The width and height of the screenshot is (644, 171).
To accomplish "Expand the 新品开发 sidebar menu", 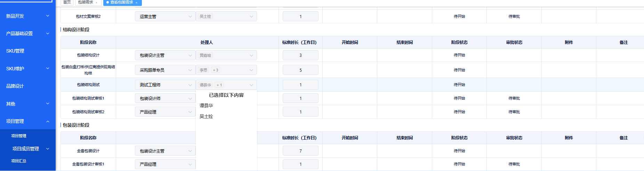I will 48,16.
